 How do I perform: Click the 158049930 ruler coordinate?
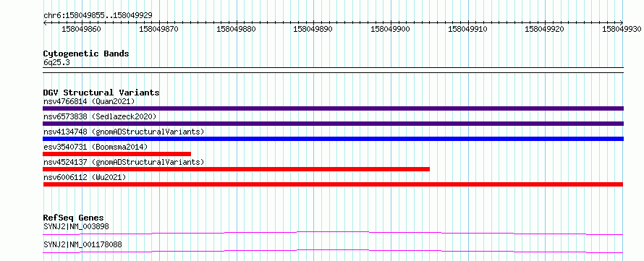(x=622, y=30)
